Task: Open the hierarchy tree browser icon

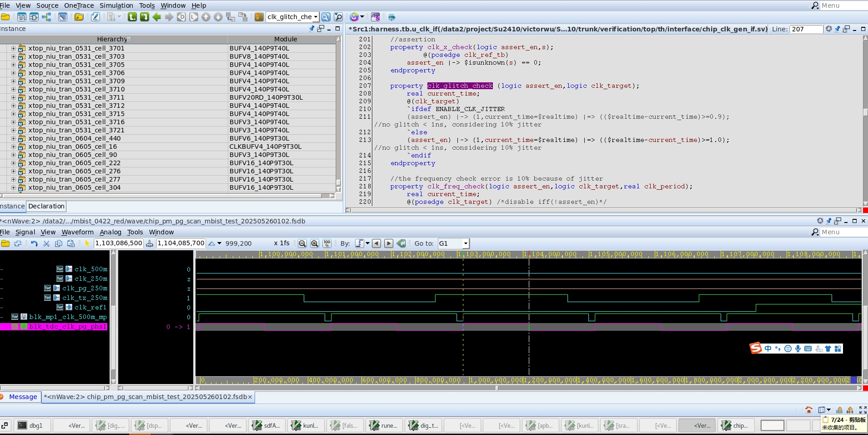Action: coord(46,17)
